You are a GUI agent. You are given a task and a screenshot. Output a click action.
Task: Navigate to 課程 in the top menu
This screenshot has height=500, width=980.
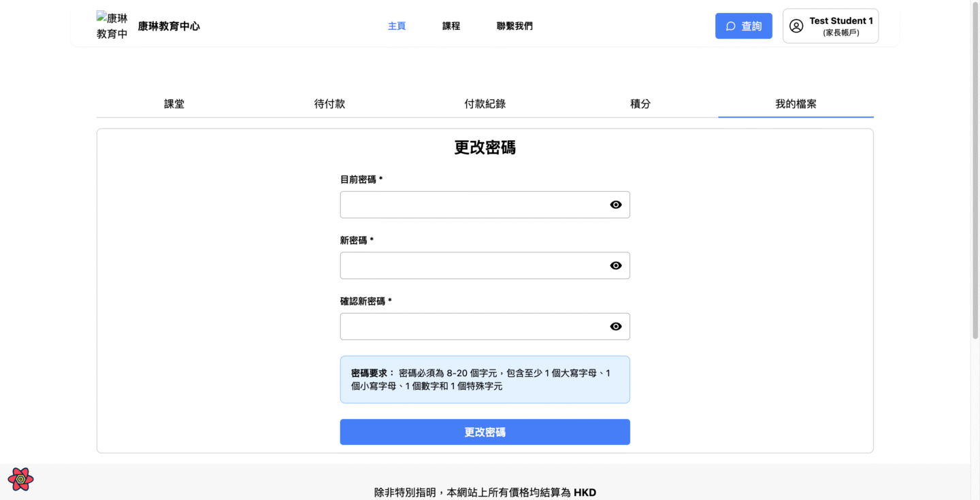pos(451,26)
